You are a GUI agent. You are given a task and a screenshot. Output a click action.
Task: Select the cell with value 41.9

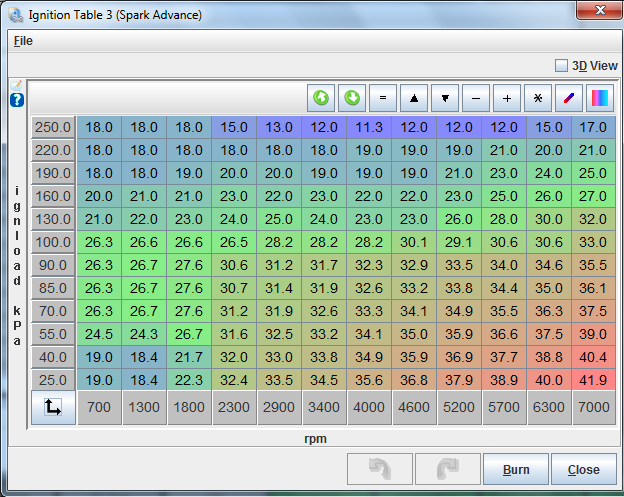pyautogui.click(x=592, y=380)
